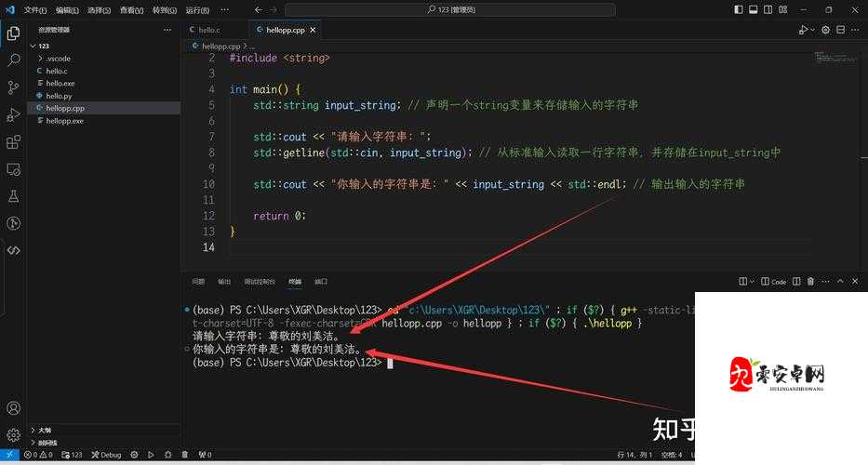Expand the 大纲 outline section
This screenshot has width=868, height=465.
[104, 430]
